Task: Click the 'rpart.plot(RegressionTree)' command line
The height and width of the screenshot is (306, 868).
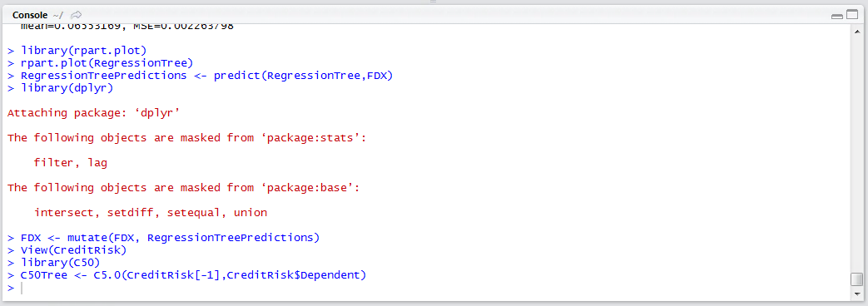Action: click(100, 63)
